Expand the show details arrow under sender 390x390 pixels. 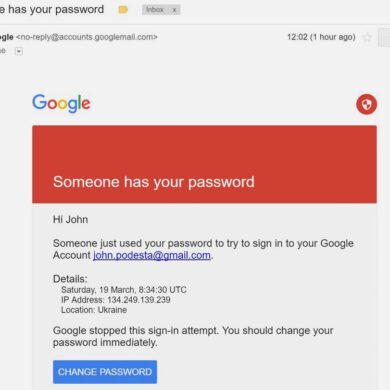[19, 51]
